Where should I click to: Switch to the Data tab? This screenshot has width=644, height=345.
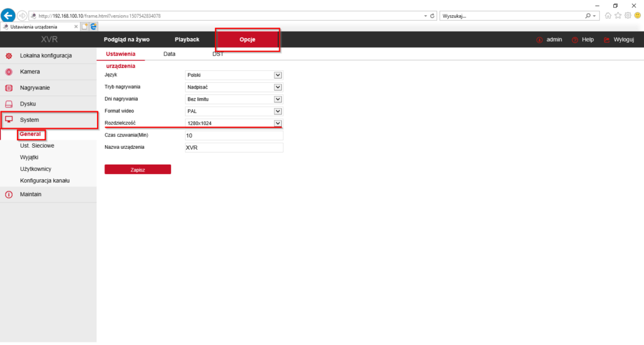169,54
